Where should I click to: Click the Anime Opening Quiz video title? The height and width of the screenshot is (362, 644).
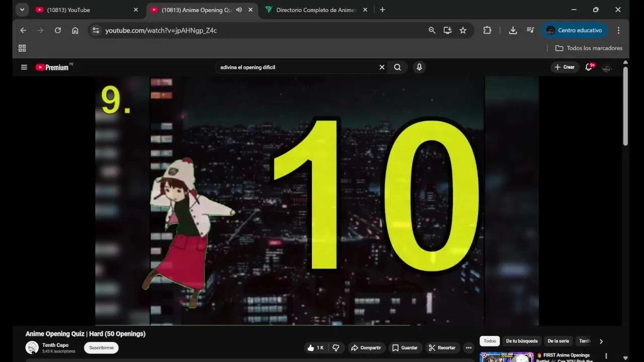(86, 334)
